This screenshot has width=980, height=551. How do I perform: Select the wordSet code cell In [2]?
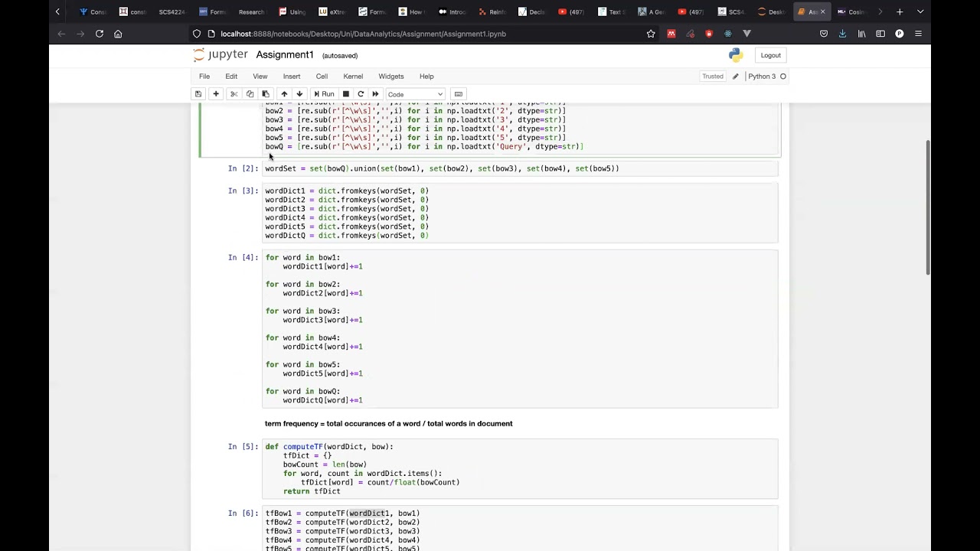(x=520, y=168)
